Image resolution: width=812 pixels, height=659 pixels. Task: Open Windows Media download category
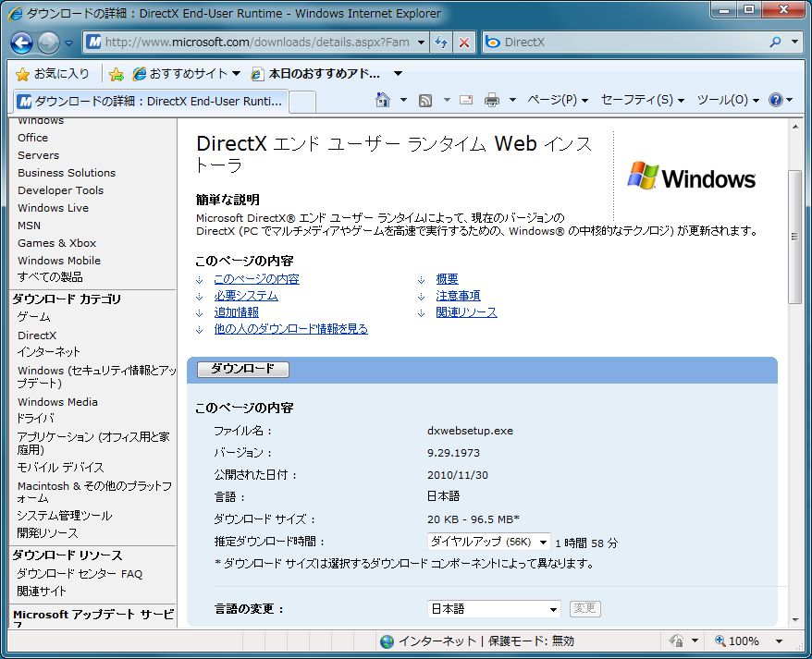point(57,402)
